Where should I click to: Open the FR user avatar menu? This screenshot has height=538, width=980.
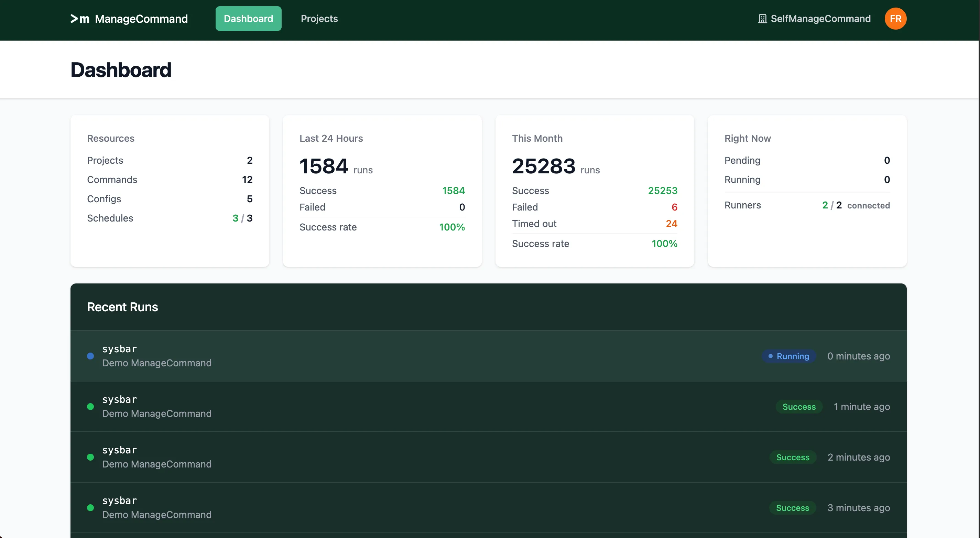pyautogui.click(x=895, y=19)
